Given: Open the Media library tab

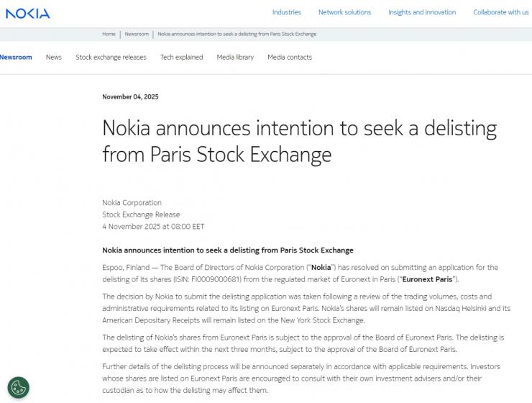Looking at the screenshot, I should pyautogui.click(x=235, y=57).
